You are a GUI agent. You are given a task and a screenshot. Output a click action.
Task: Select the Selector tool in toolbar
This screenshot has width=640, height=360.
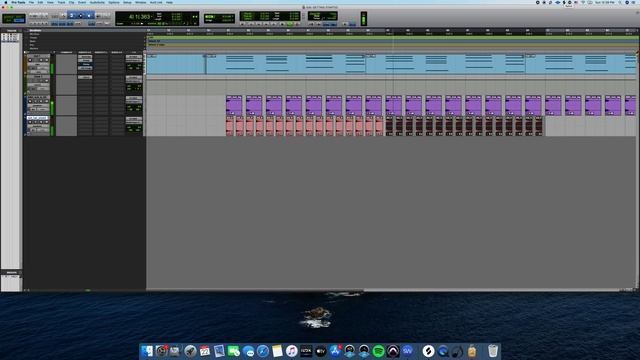(x=81, y=16)
